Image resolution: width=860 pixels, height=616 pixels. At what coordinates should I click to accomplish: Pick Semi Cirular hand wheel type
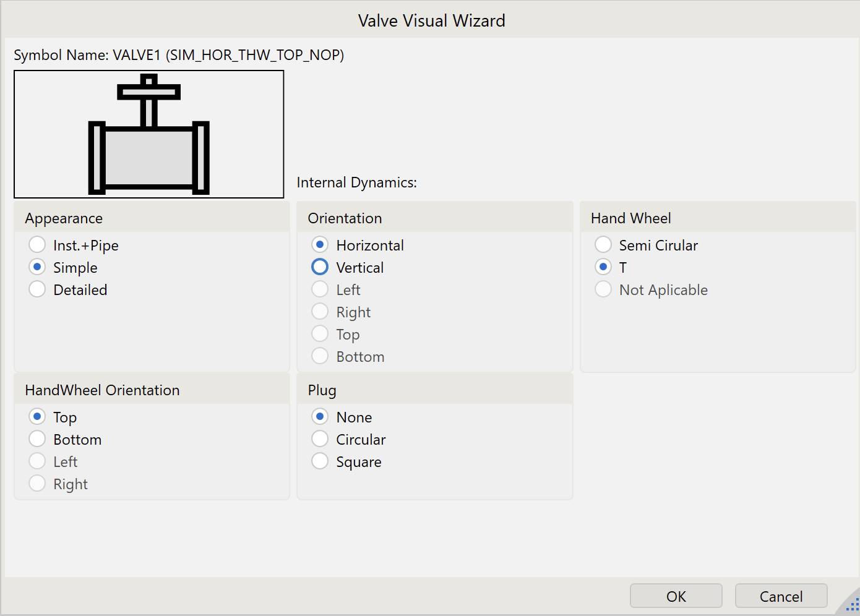click(603, 245)
